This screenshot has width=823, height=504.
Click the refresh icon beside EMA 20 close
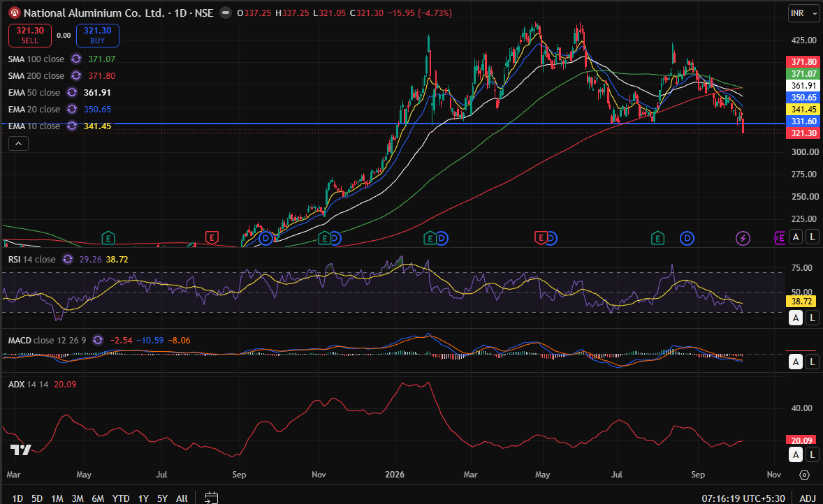[x=72, y=110]
